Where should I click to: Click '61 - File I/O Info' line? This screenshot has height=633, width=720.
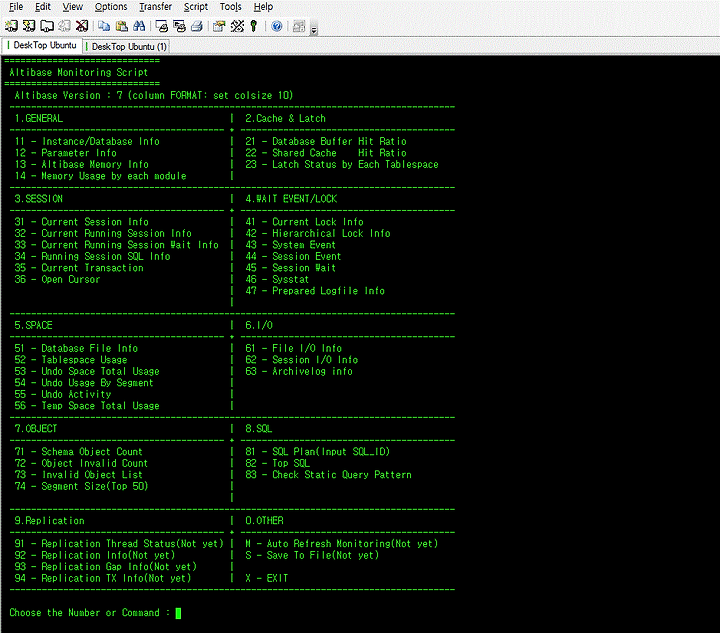pyautogui.click(x=293, y=348)
